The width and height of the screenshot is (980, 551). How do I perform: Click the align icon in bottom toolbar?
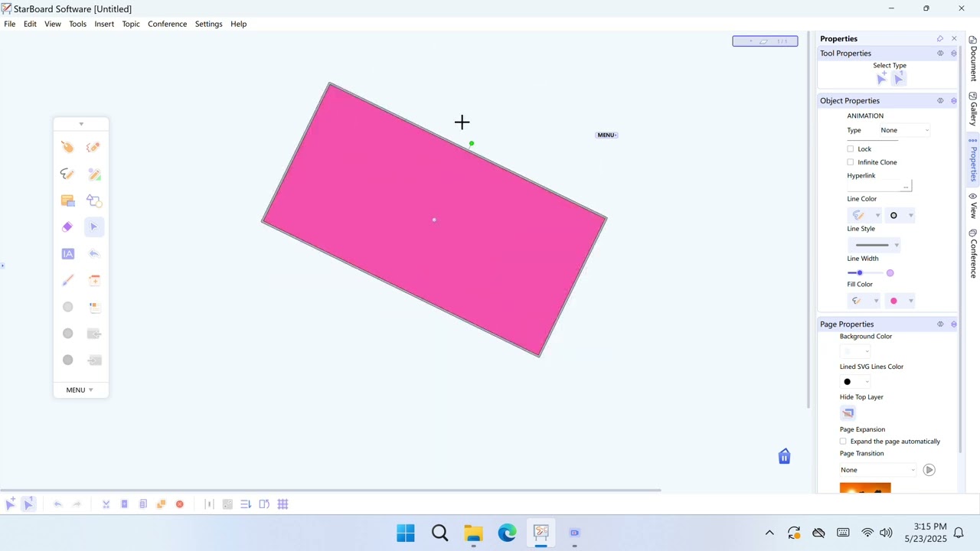tap(209, 504)
